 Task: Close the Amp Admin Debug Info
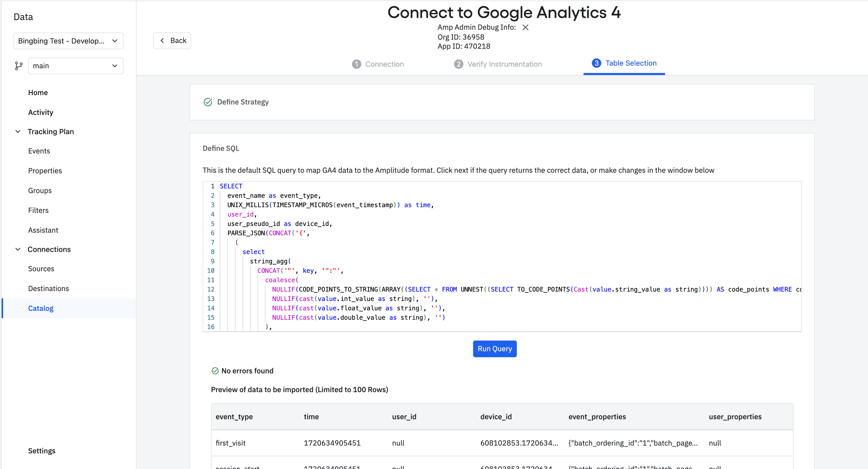click(525, 27)
